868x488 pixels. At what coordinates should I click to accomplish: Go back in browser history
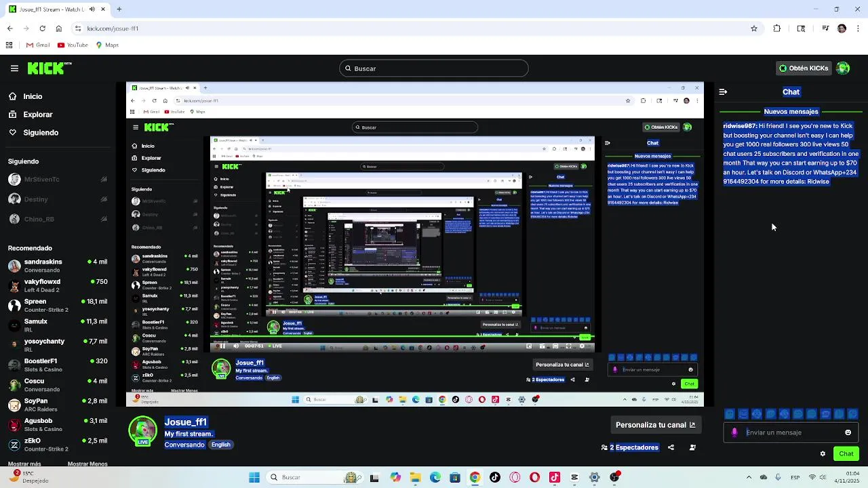(x=9, y=28)
